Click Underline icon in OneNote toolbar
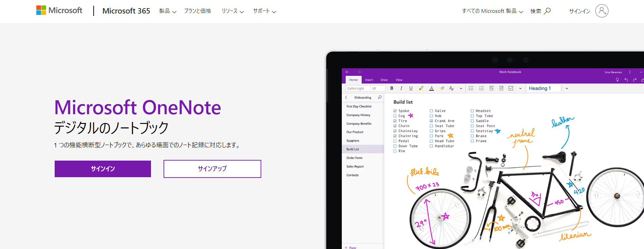This screenshot has width=644, height=249. pyautogui.click(x=411, y=88)
